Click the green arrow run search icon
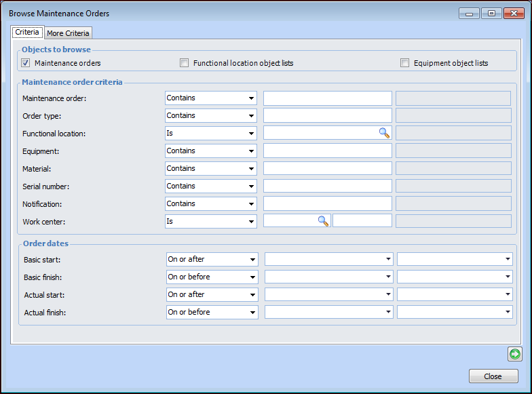This screenshot has width=532, height=394. [x=514, y=354]
